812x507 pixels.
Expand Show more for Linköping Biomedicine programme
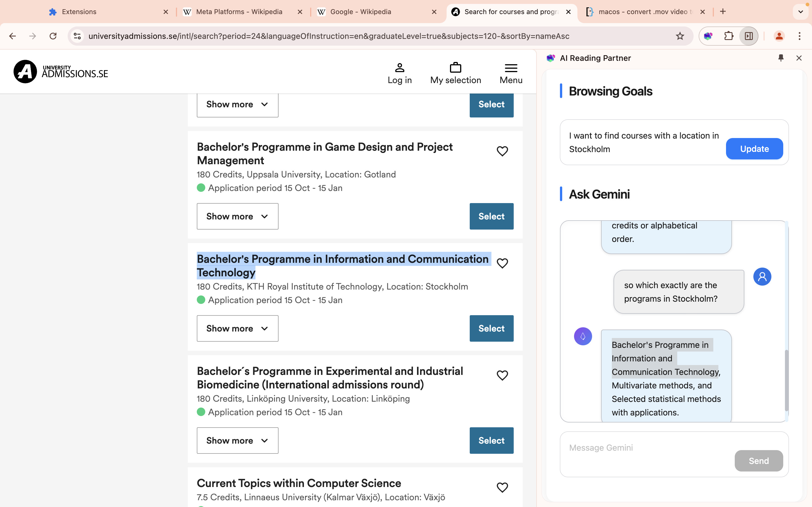(237, 440)
